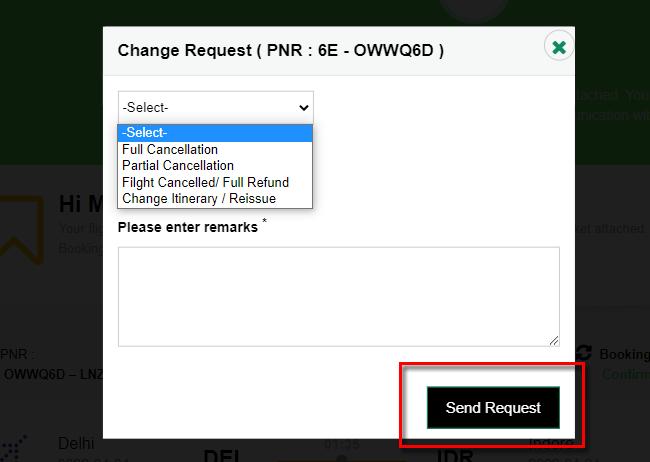
Task: Click the Please enter remarks label
Action: click(188, 227)
